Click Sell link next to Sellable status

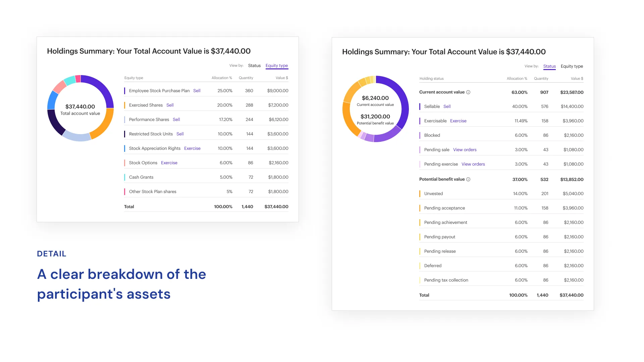[447, 107]
